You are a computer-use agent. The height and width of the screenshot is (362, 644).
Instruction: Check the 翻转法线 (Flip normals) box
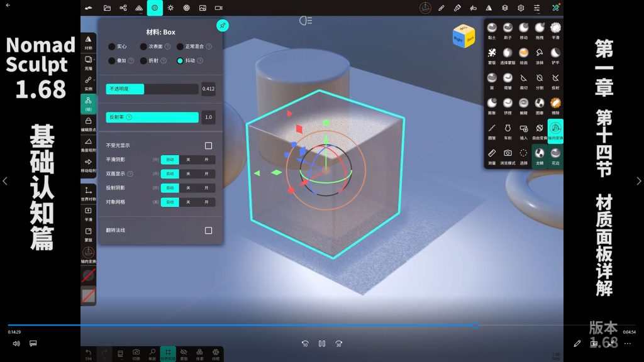pyautogui.click(x=208, y=231)
